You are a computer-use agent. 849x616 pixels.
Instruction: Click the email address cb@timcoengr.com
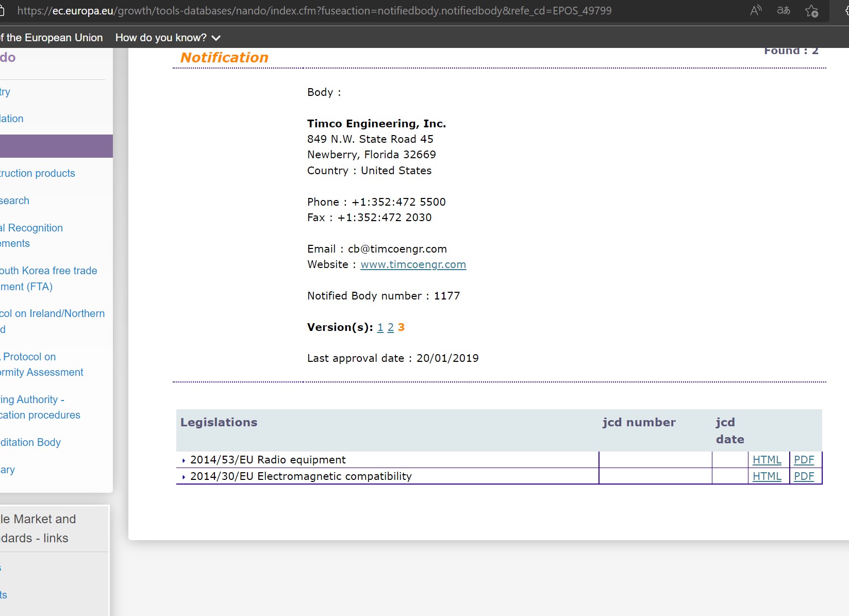tap(397, 249)
